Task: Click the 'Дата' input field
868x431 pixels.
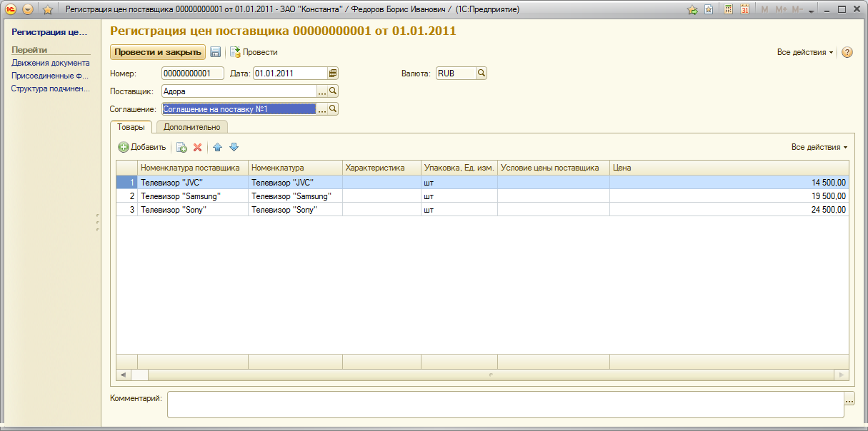Action: click(291, 73)
